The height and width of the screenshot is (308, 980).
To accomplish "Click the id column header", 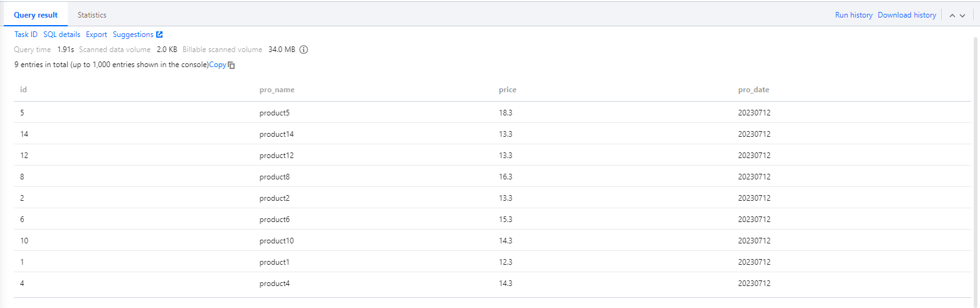I will click(x=24, y=90).
